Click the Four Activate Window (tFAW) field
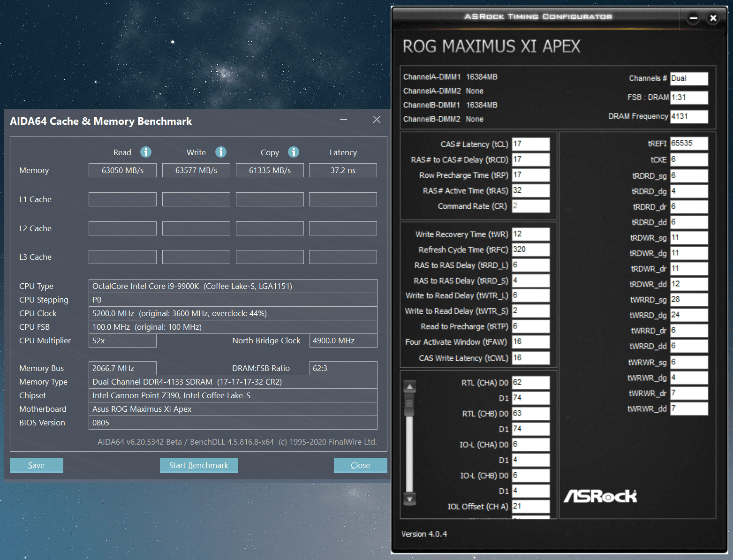 point(531,342)
